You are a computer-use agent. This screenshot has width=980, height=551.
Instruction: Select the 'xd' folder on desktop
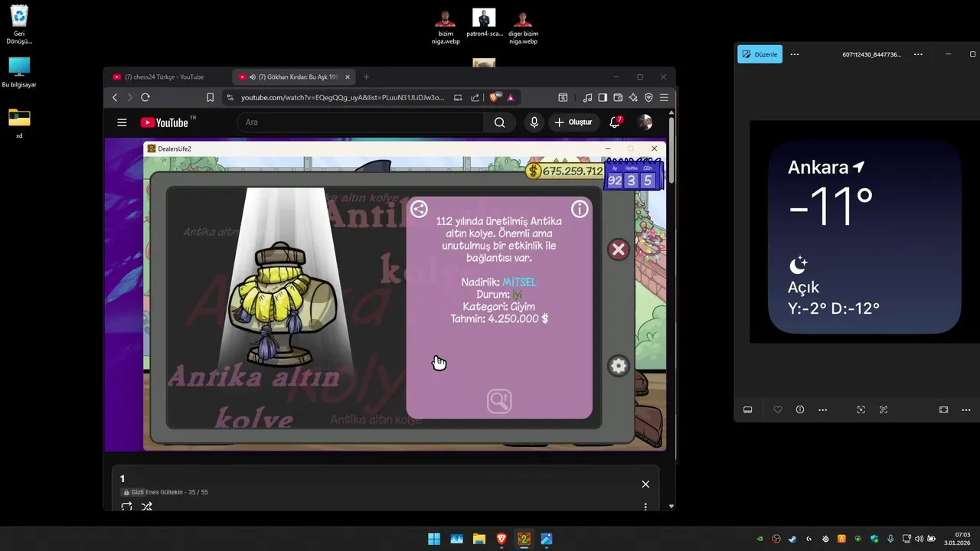coord(19,124)
